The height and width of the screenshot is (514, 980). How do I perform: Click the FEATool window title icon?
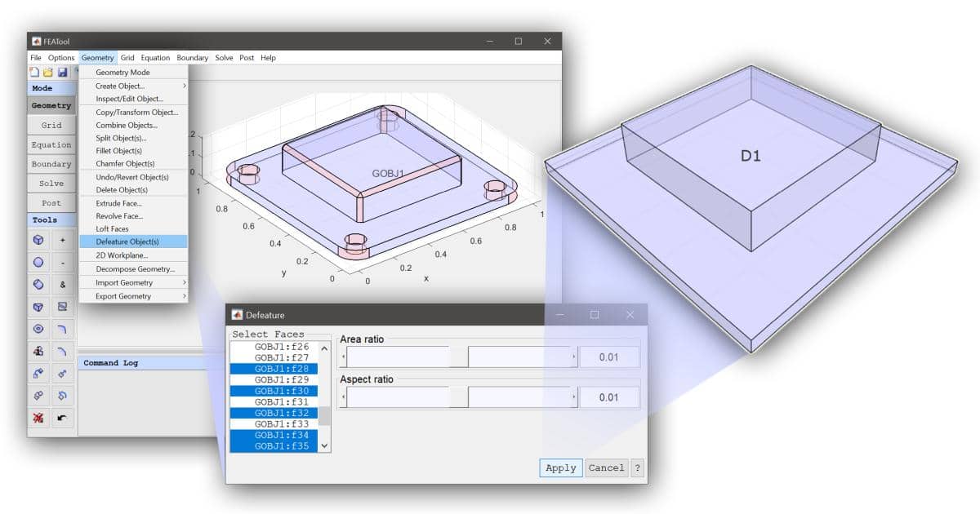point(37,41)
